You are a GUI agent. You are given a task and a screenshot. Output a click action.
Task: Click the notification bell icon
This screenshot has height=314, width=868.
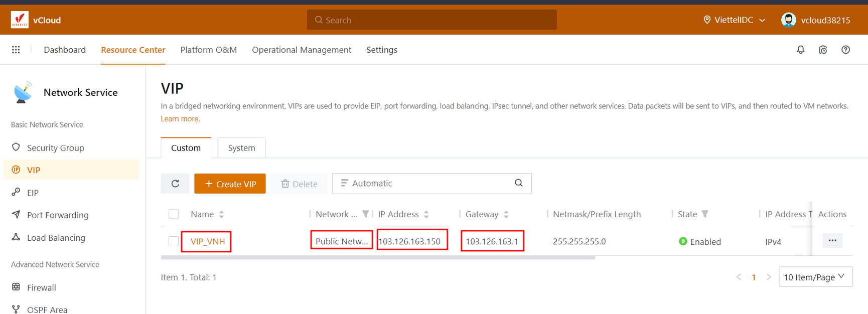(801, 50)
